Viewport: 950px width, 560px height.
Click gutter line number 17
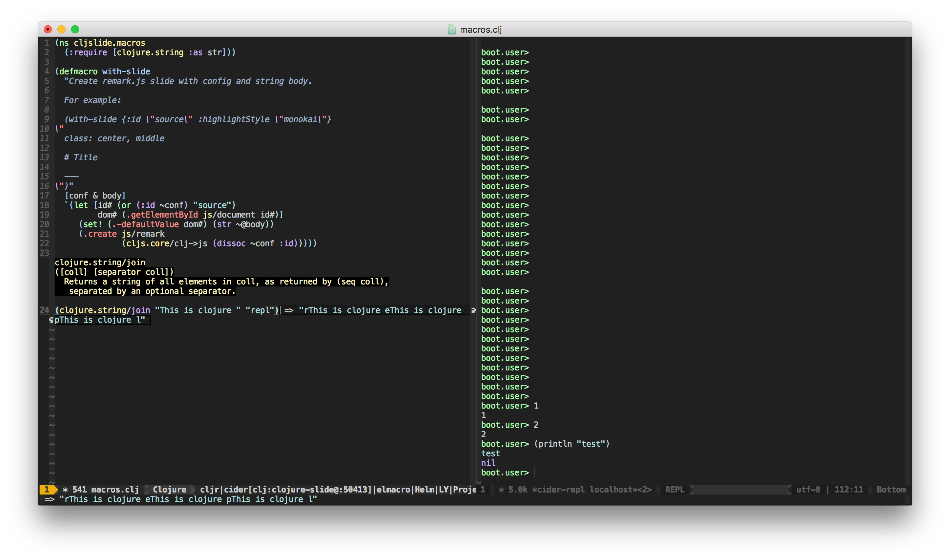click(44, 195)
